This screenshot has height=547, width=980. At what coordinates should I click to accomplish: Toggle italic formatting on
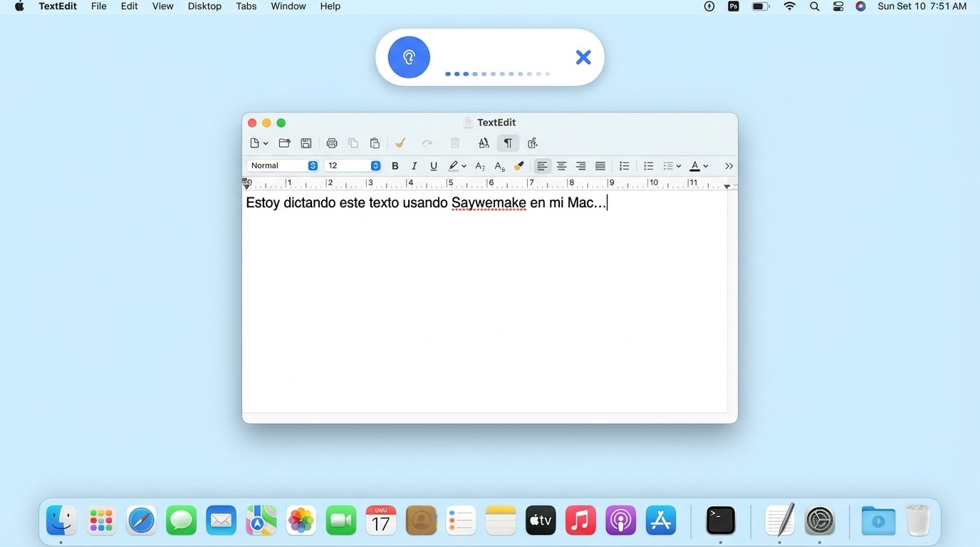tap(414, 165)
